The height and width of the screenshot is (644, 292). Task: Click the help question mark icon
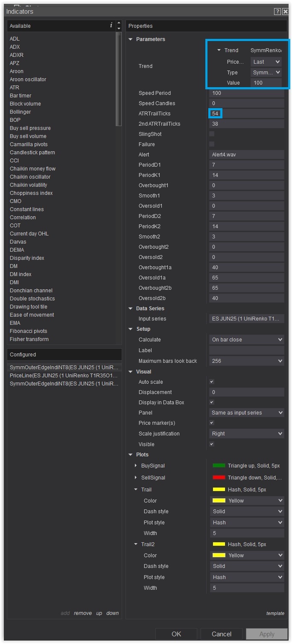[x=277, y=12]
